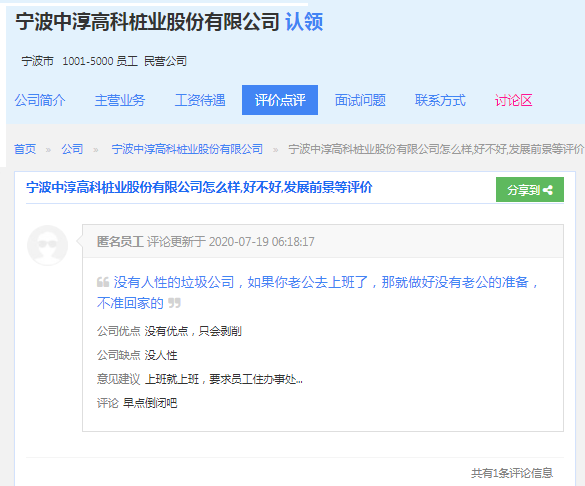Viewport: 585px width, 486px height.
Task: Click the 公司 breadcrumb link
Action: coord(72,149)
